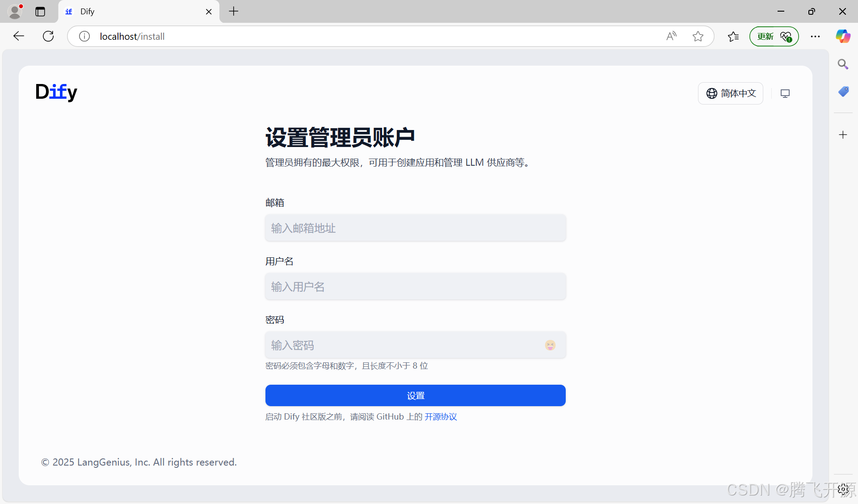The image size is (858, 504).
Task: Click into the 密码 password field
Action: (x=402, y=345)
